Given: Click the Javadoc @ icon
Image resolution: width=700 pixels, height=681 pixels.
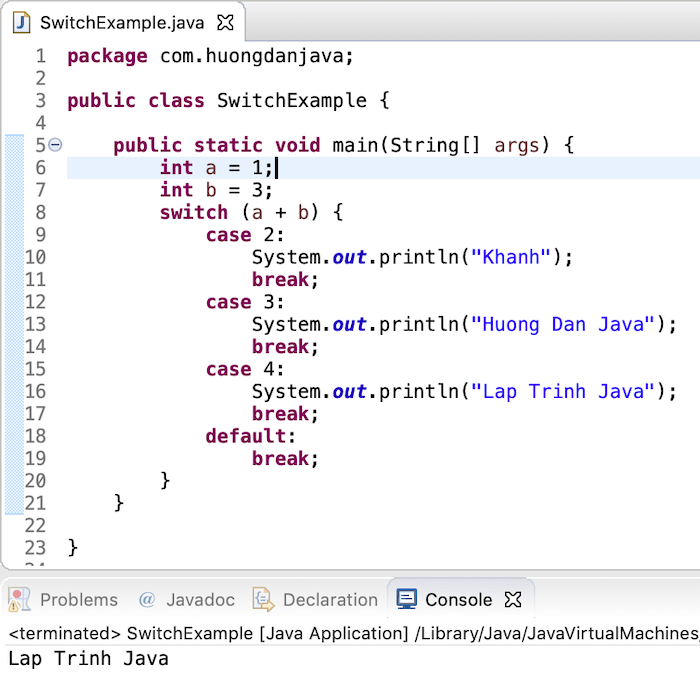Looking at the screenshot, I should (x=147, y=599).
